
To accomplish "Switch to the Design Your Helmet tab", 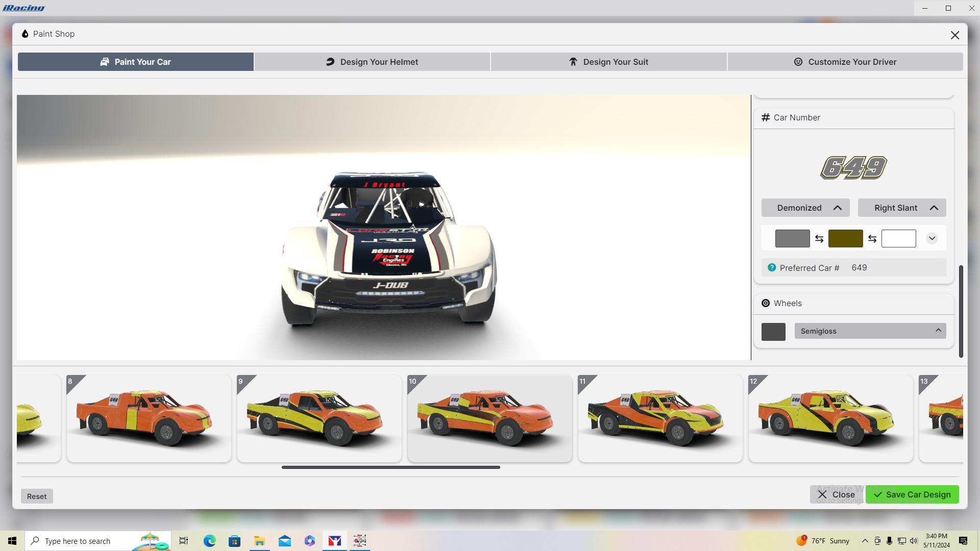I will coord(372,62).
